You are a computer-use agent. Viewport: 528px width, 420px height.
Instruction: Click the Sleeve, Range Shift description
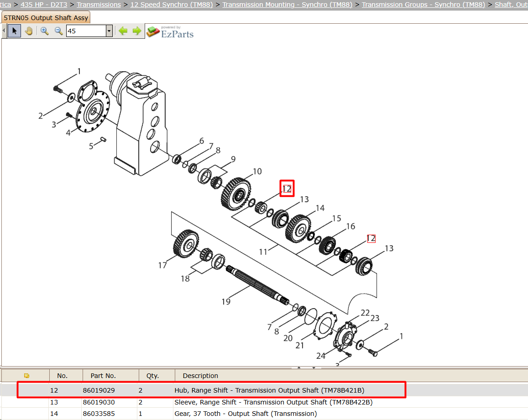273,402
